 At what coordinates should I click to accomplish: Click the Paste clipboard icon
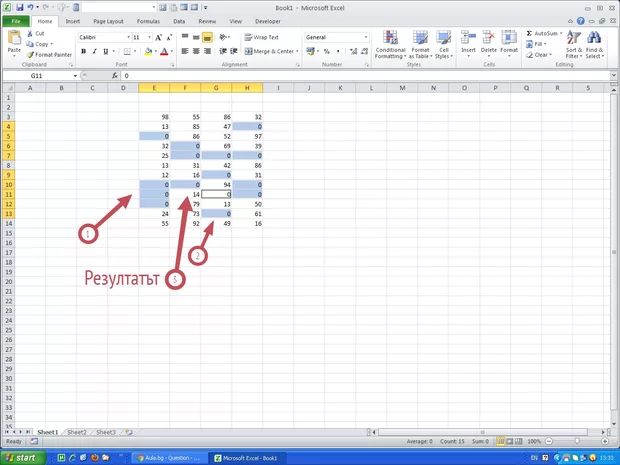point(14,38)
